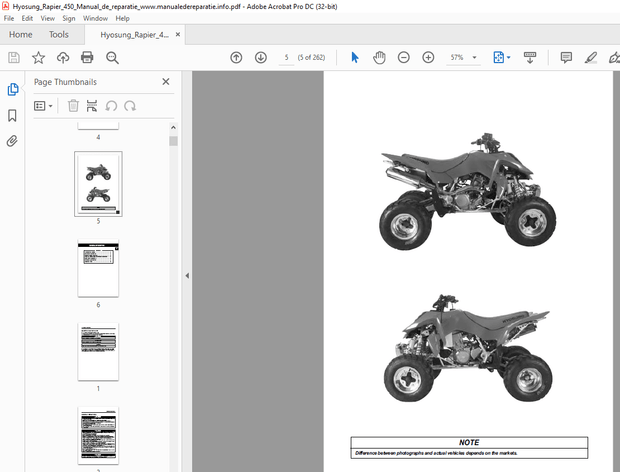Switch to the Tools tab
Viewport: 620px width, 472px height.
[59, 35]
